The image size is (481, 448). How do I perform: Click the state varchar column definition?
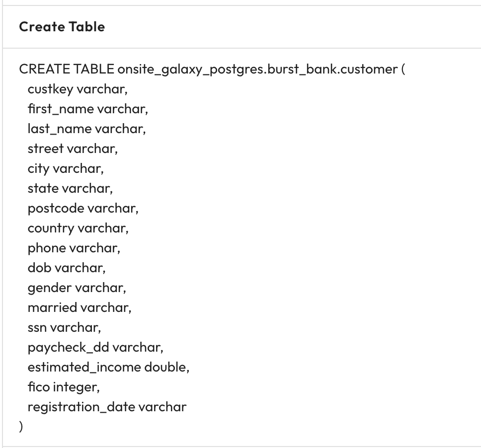(70, 188)
